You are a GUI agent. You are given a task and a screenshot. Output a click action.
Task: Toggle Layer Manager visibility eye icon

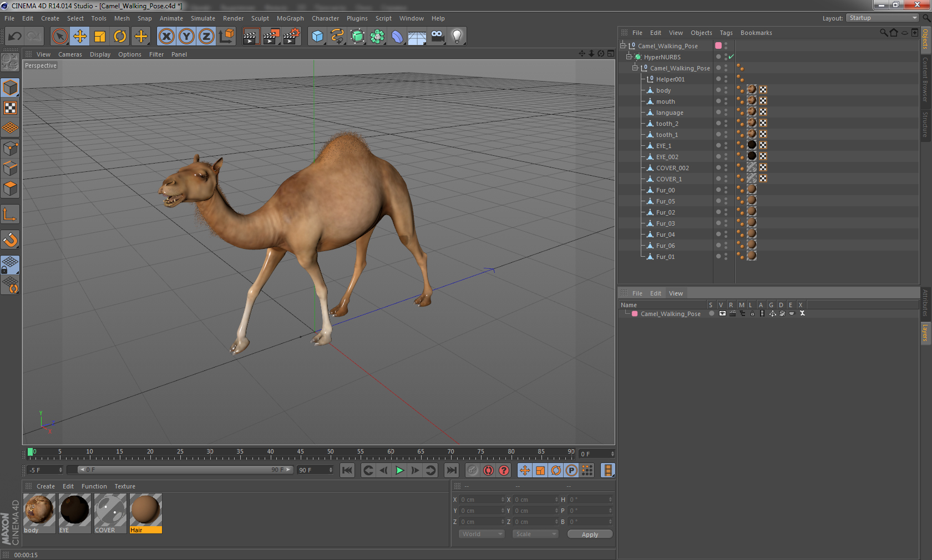click(722, 314)
